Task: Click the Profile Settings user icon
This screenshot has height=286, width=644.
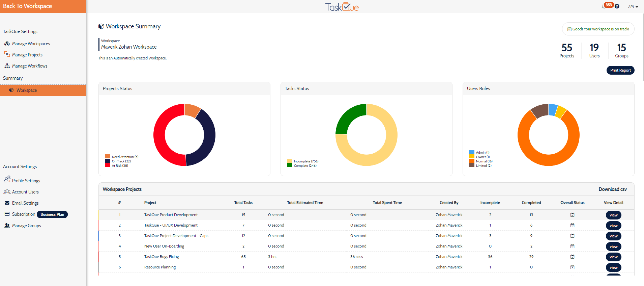Action: [x=7, y=180]
